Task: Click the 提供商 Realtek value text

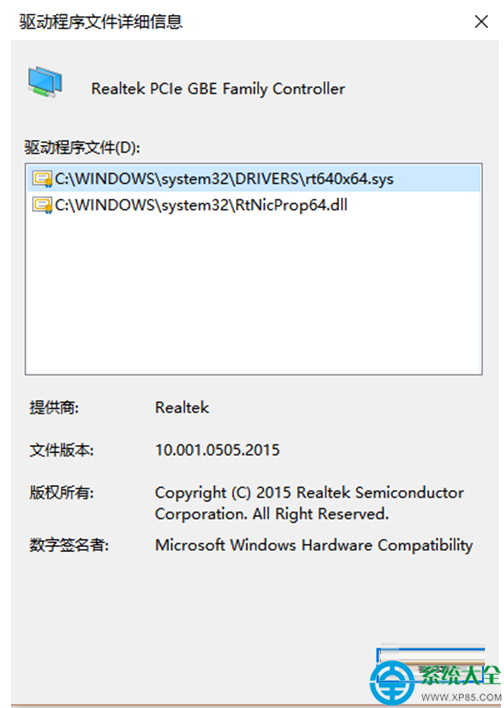Action: pyautogui.click(x=182, y=408)
